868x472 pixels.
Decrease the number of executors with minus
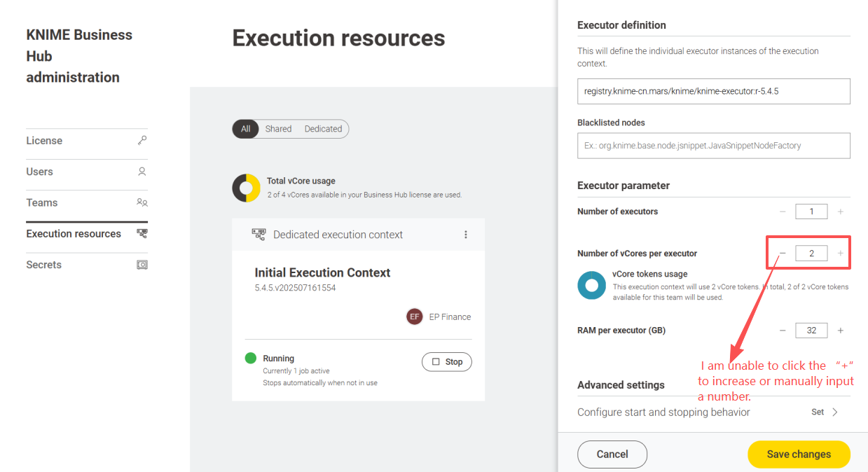[783, 211]
